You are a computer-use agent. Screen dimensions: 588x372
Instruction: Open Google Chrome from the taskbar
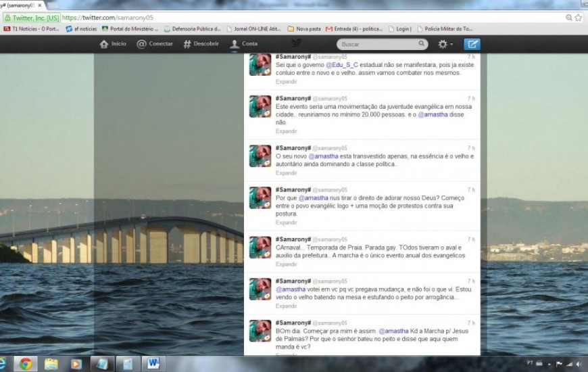(x=26, y=364)
